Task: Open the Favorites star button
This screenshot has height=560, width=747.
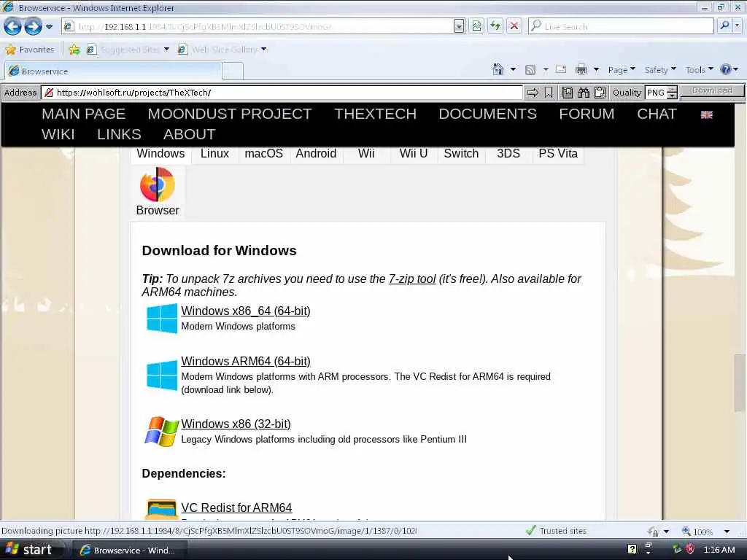Action: [29, 50]
